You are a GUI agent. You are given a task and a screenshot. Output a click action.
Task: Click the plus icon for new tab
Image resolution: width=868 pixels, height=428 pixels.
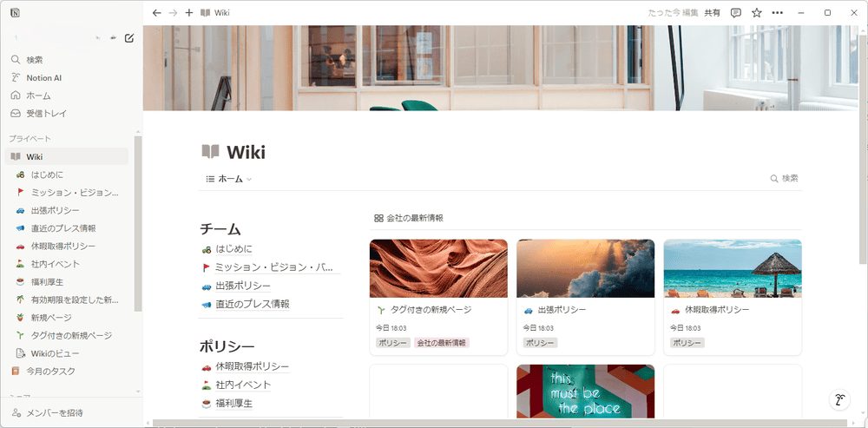(189, 13)
